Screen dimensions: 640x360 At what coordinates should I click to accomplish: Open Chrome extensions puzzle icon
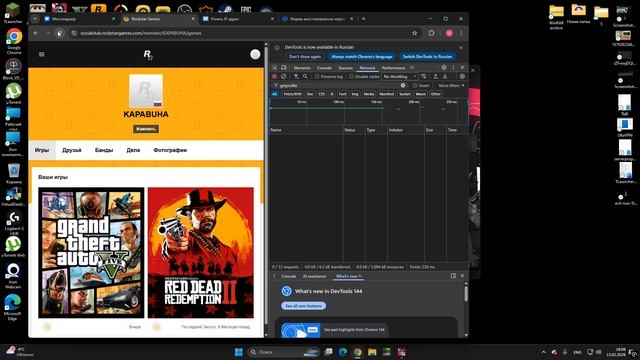(x=431, y=33)
